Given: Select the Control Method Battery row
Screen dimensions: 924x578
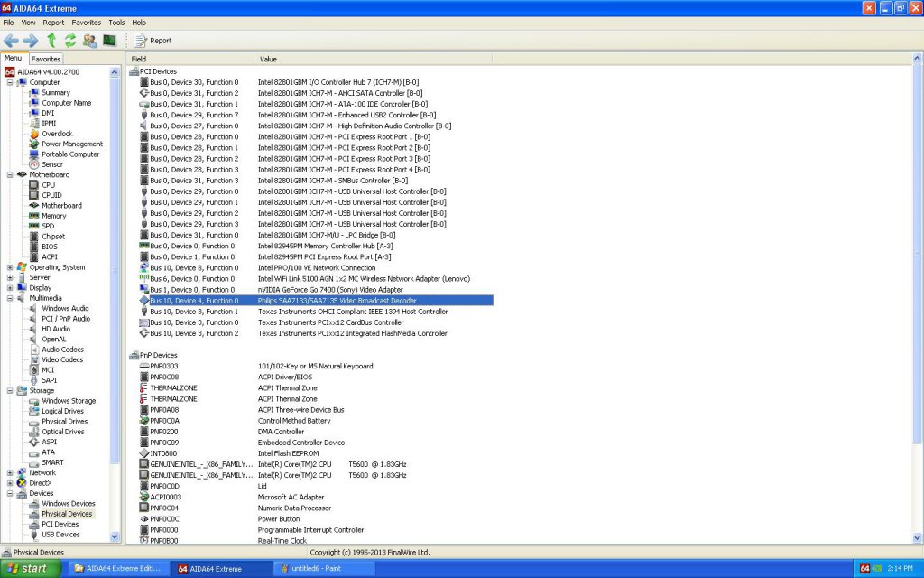Looking at the screenshot, I should click(x=315, y=421).
